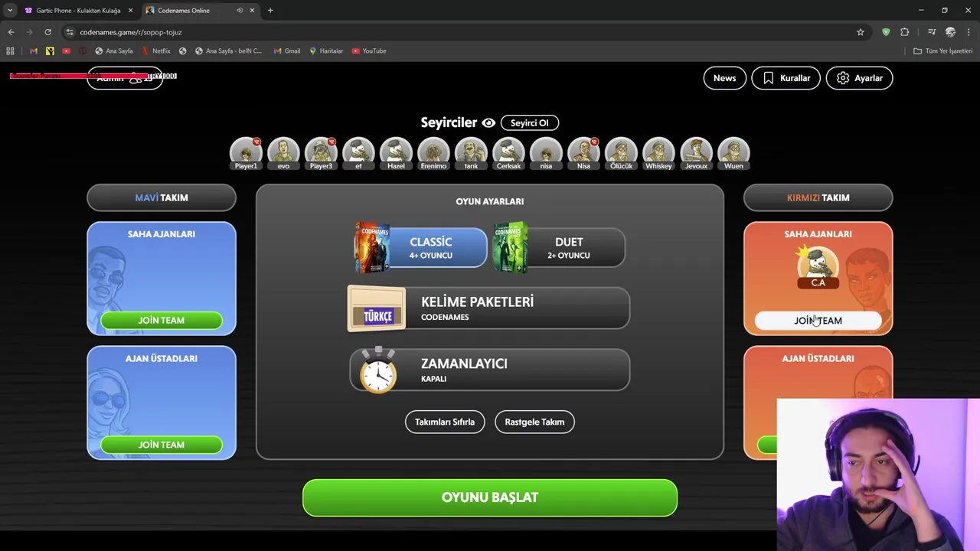The image size is (980, 551).
Task: Close the Gartic Phone tab
Action: 130,11
